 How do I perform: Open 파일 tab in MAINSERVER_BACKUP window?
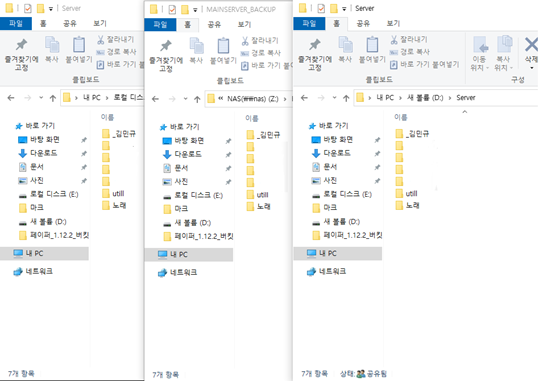click(160, 24)
